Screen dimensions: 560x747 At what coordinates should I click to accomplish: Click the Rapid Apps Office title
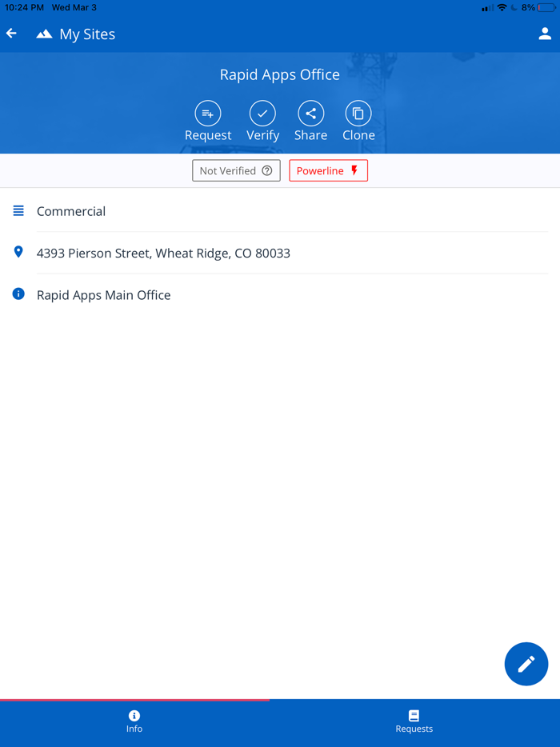pos(280,75)
